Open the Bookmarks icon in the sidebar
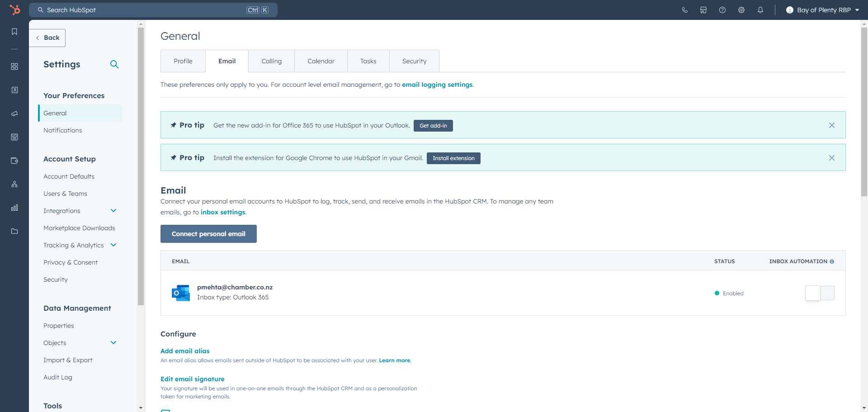 coord(14,32)
